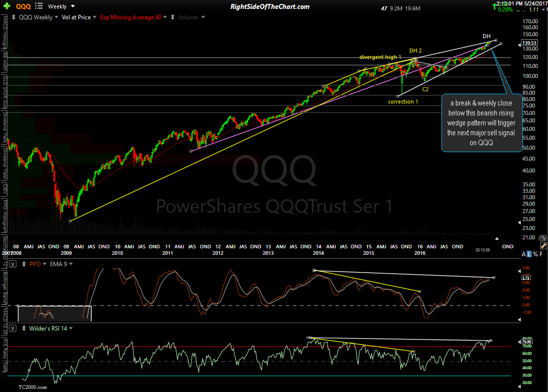Switch the price scale to arithmetic (A)
The height and width of the screenshot is (392, 548).
pyautogui.click(x=524, y=254)
